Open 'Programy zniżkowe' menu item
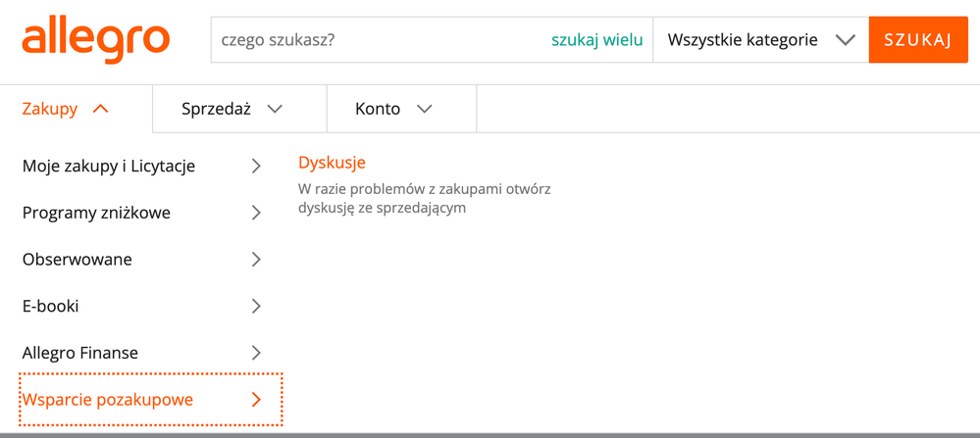The width and height of the screenshot is (980, 438). (x=142, y=213)
